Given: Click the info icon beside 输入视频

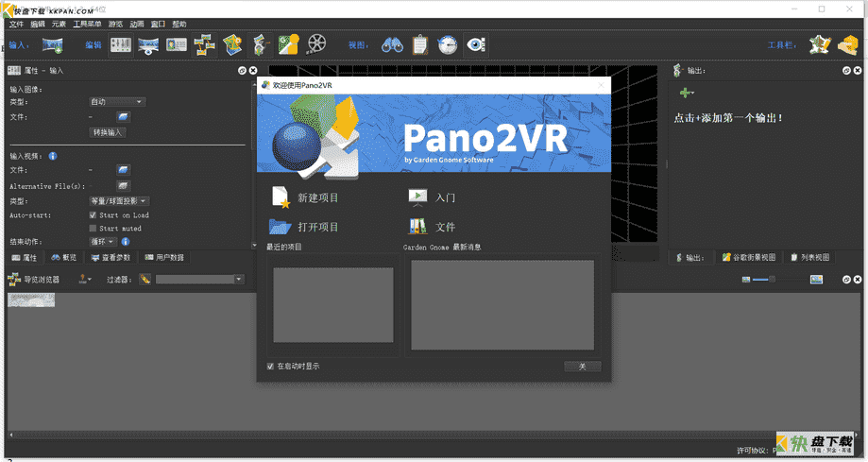Looking at the screenshot, I should pos(53,156).
